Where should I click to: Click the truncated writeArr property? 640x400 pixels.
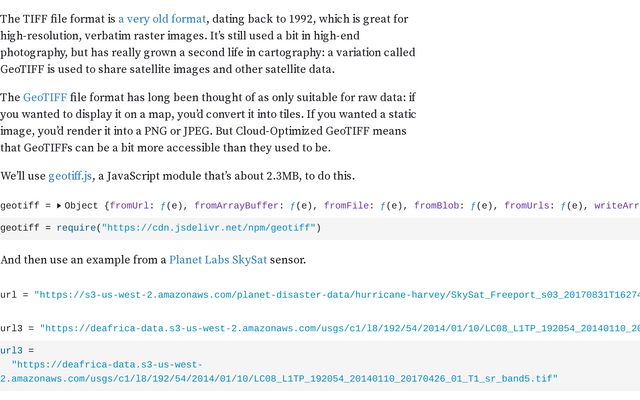coord(617,206)
